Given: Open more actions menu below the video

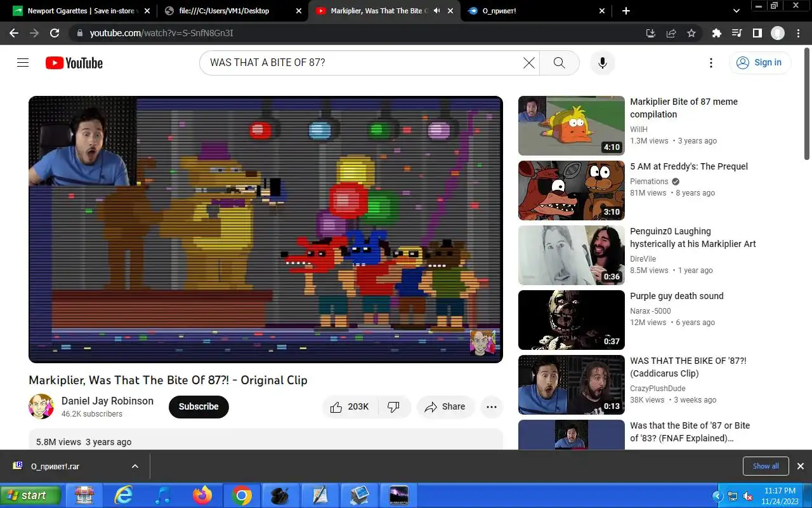Looking at the screenshot, I should (x=492, y=406).
